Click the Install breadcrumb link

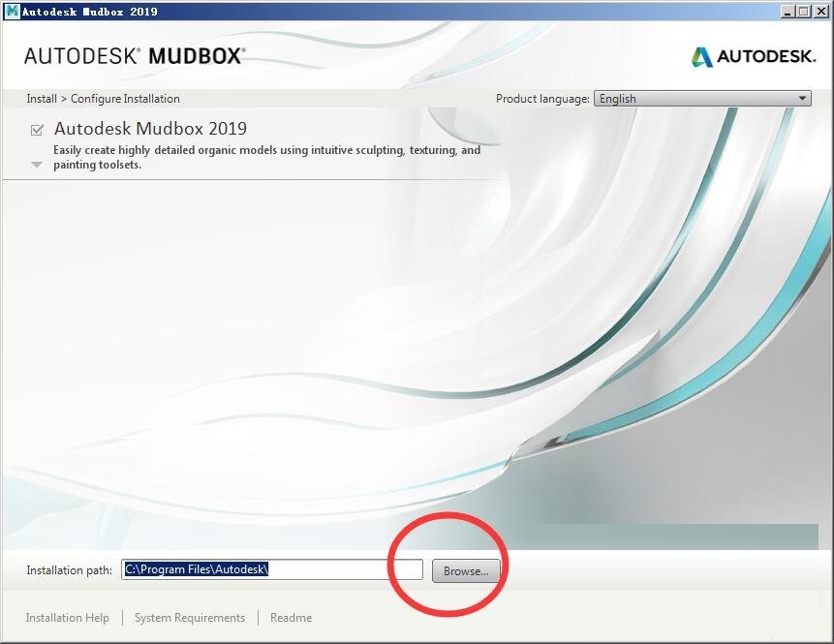coord(42,99)
